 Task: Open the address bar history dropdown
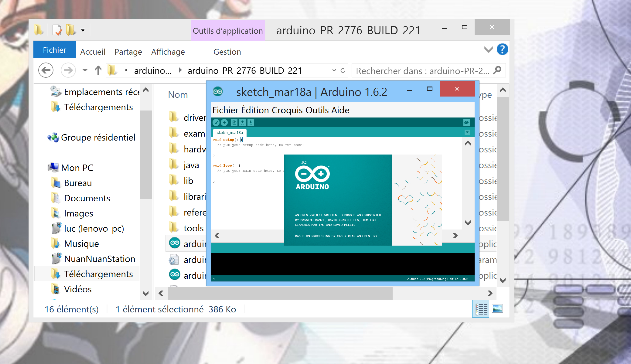tap(334, 70)
